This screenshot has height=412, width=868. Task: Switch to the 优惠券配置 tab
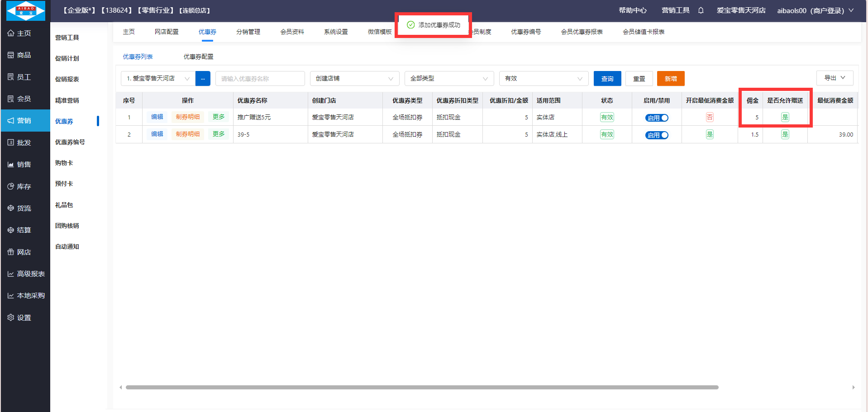tap(198, 57)
